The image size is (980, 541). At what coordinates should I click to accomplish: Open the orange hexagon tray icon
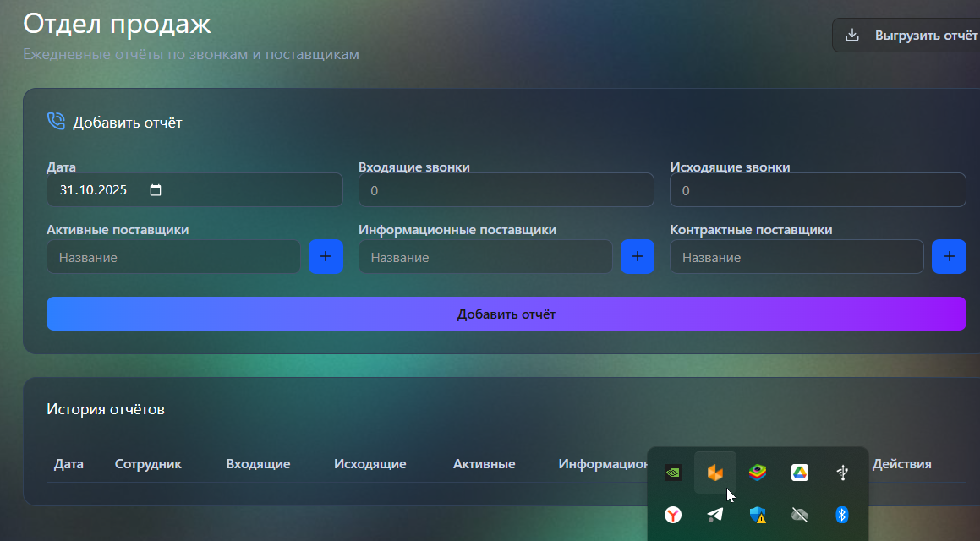715,473
